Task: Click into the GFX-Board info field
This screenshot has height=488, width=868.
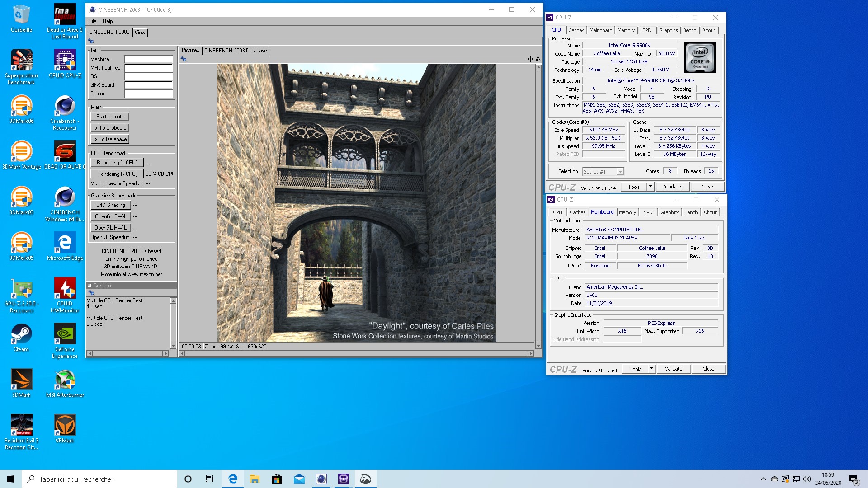Action: (149, 85)
